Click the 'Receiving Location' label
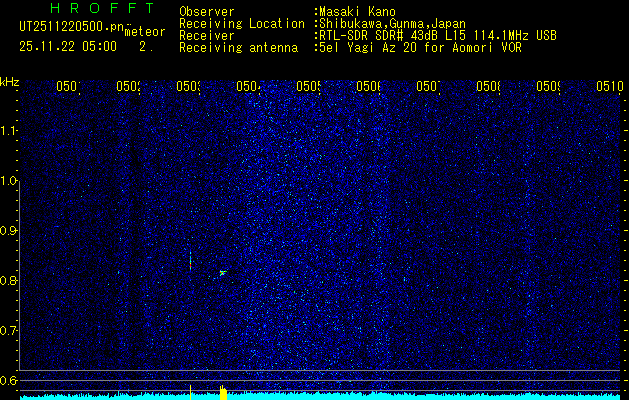This screenshot has width=629, height=400. (242, 24)
